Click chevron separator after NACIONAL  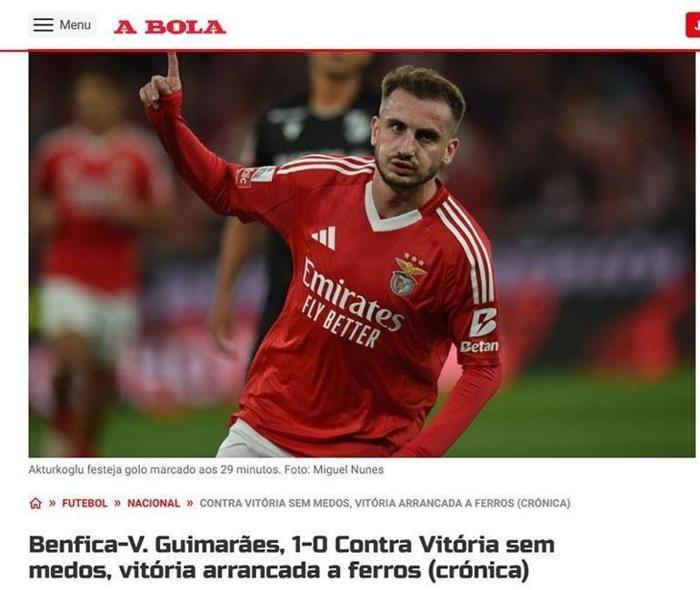pyautogui.click(x=190, y=503)
